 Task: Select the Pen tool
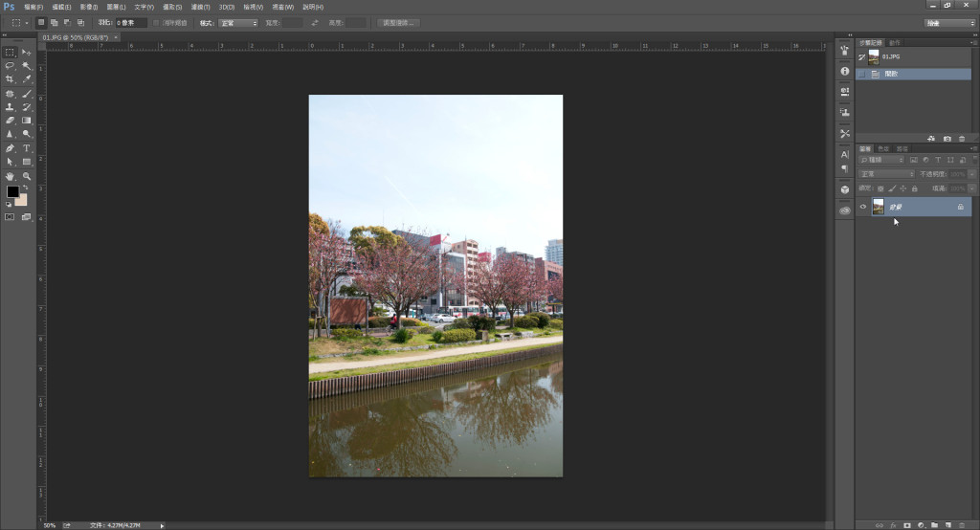point(10,148)
